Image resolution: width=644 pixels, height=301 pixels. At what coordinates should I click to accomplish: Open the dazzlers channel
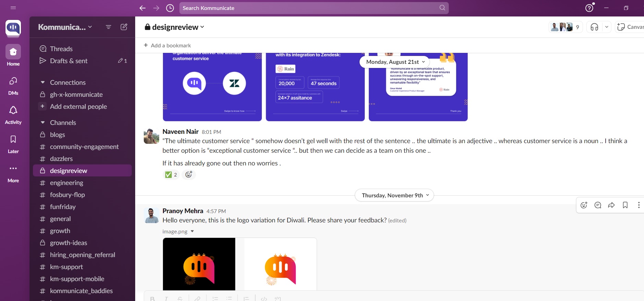pos(82,159)
